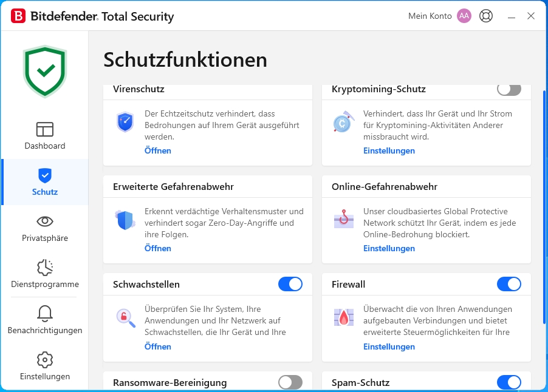Open Firewall Einstellungen link
This screenshot has width=548, height=392.
pos(389,346)
